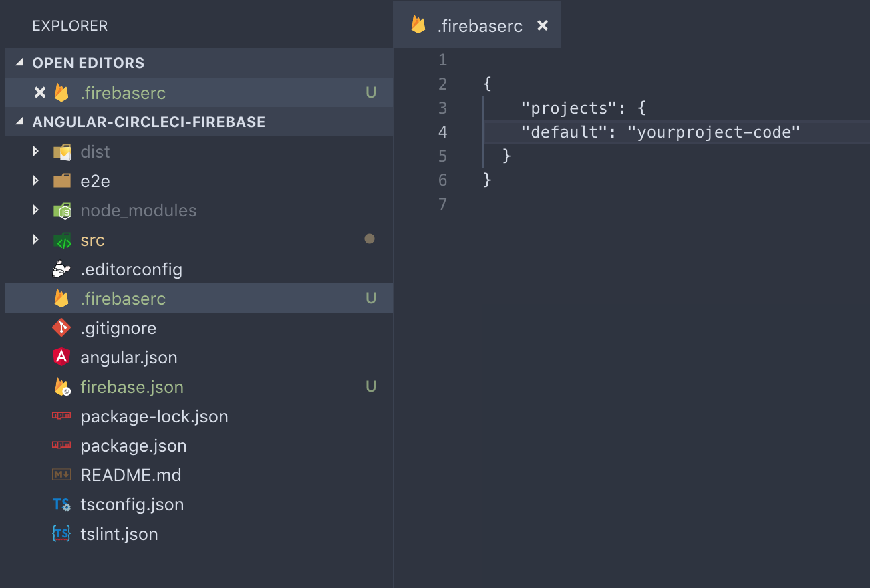
Task: Click untracked U badge on firebase.json row
Action: [371, 386]
